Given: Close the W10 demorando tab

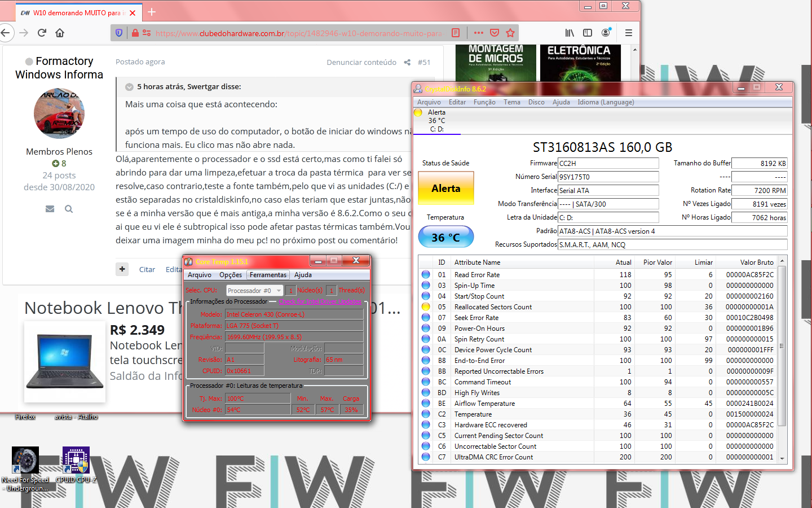Looking at the screenshot, I should tap(133, 12).
